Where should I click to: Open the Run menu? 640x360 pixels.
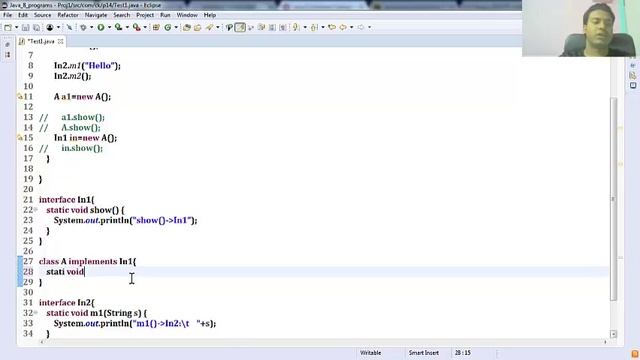coord(165,15)
